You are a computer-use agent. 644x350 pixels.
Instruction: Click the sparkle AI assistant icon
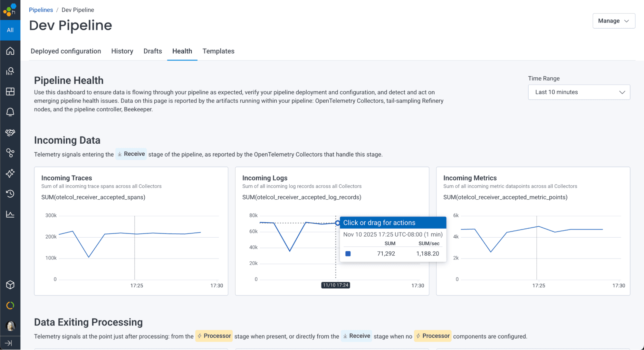pyautogui.click(x=10, y=173)
